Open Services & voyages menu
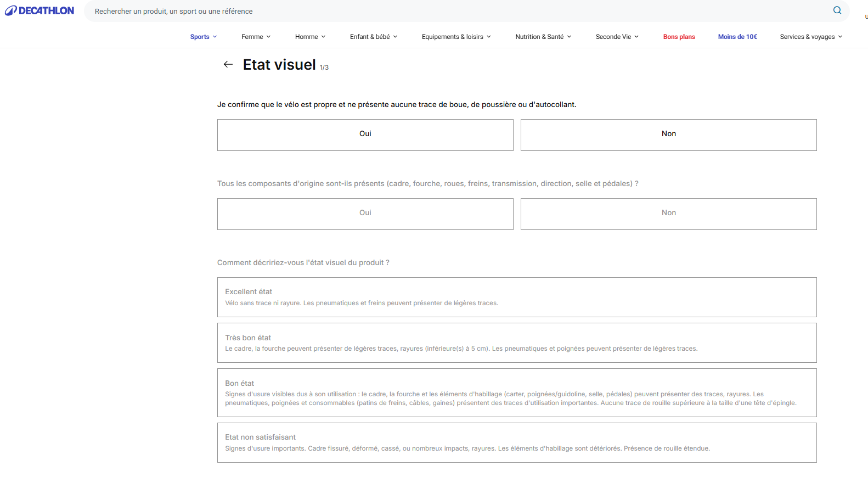The height and width of the screenshot is (483, 868). [810, 37]
